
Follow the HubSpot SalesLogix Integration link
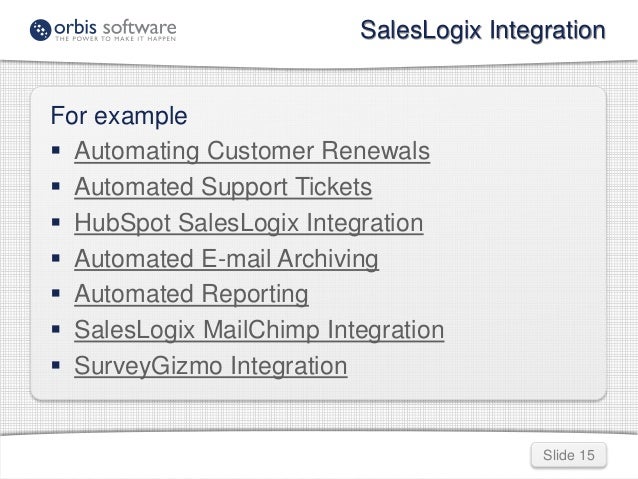click(x=249, y=223)
